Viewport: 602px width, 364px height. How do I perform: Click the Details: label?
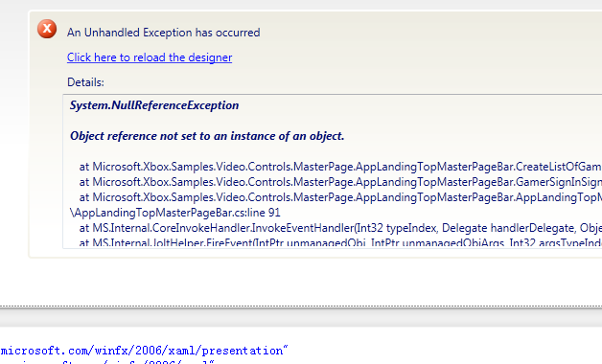[x=85, y=82]
